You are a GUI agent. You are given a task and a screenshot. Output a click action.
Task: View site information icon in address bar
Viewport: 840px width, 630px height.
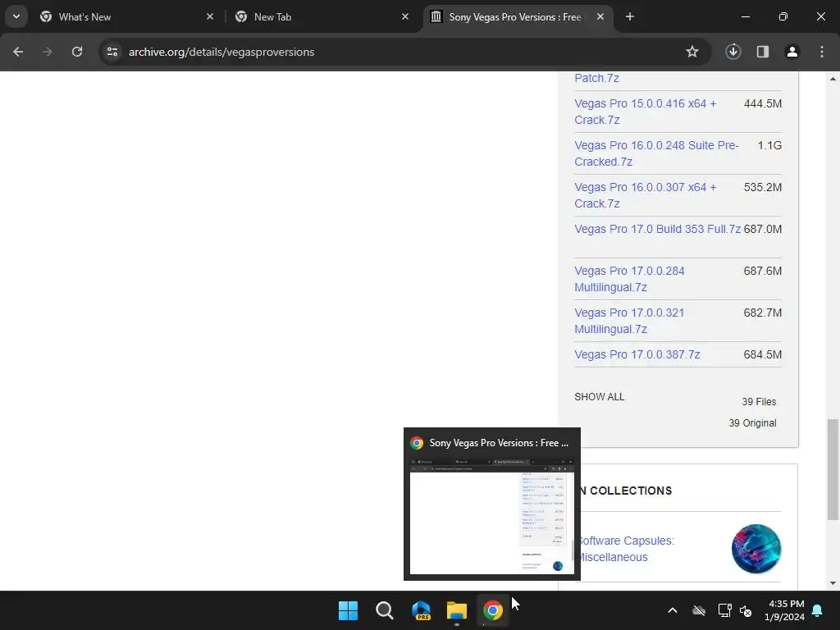pos(112,52)
